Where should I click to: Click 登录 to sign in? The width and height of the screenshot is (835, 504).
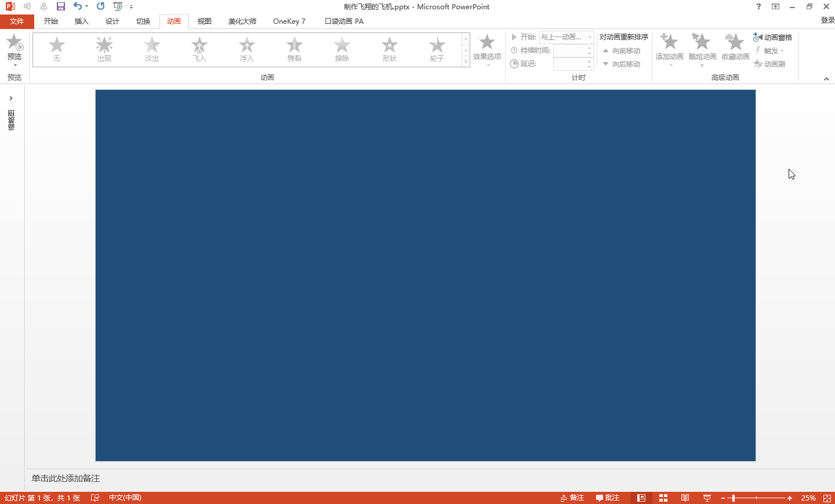[827, 20]
